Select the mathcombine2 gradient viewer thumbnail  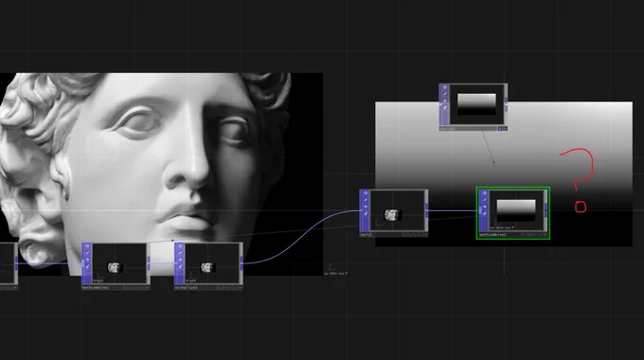516,210
